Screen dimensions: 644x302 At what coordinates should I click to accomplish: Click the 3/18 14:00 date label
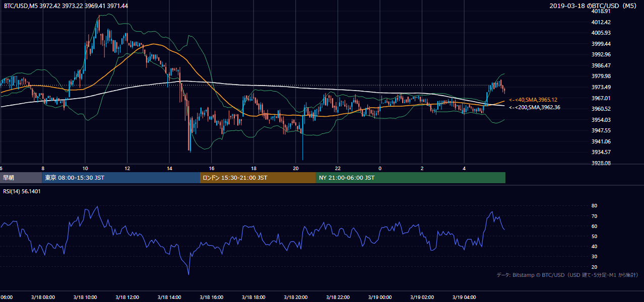coord(169,297)
